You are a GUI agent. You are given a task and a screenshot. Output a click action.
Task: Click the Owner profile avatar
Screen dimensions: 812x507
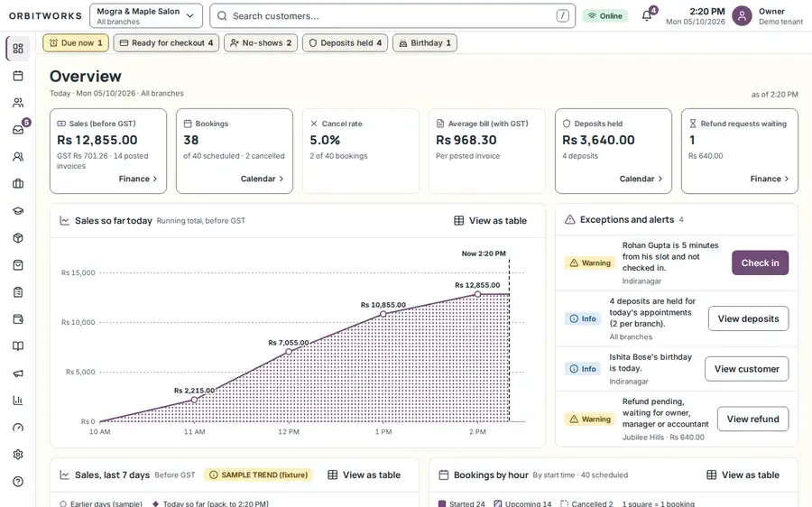click(742, 16)
